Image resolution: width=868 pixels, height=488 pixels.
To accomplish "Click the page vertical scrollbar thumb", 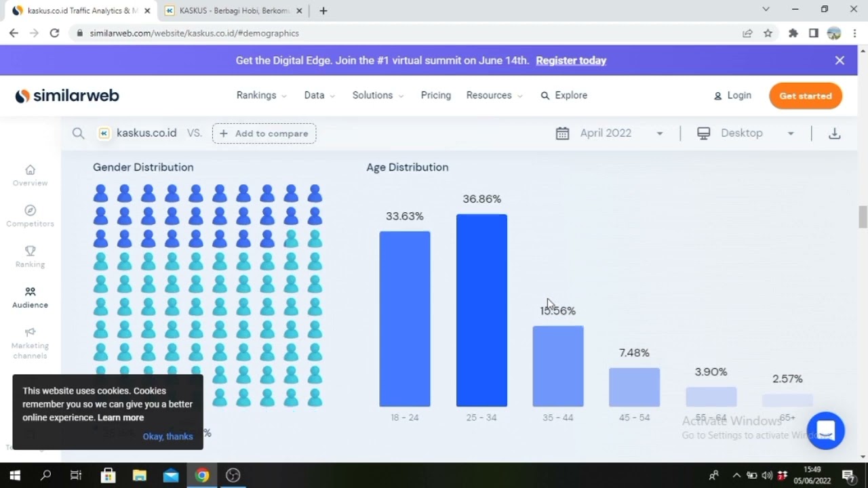I will click(863, 217).
